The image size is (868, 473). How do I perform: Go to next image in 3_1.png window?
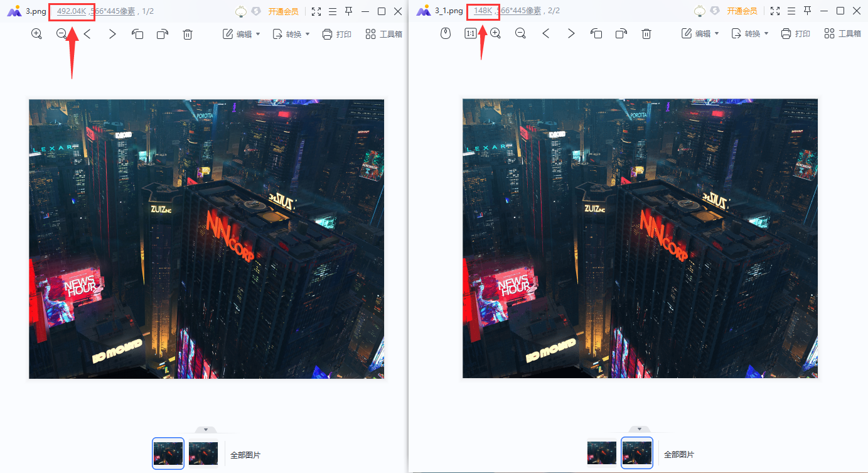[571, 34]
